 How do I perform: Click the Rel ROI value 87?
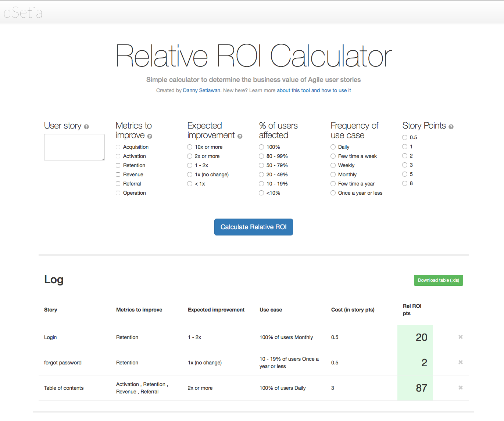point(421,388)
